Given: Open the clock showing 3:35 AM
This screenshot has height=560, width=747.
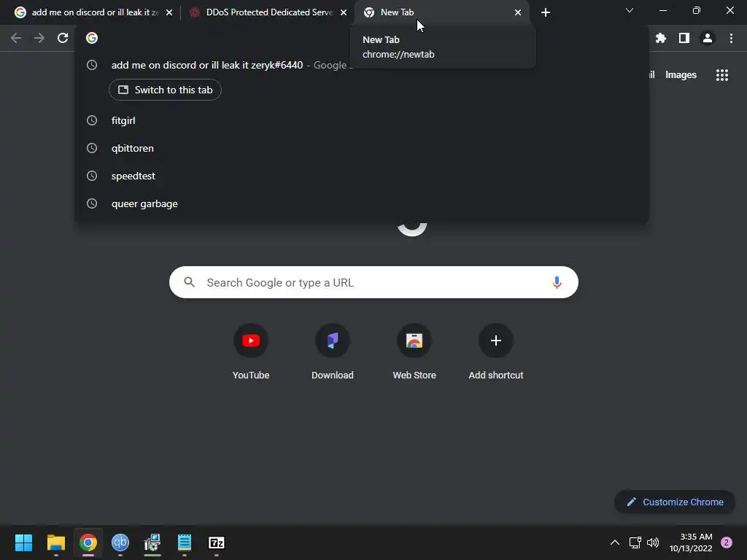Looking at the screenshot, I should tap(691, 542).
